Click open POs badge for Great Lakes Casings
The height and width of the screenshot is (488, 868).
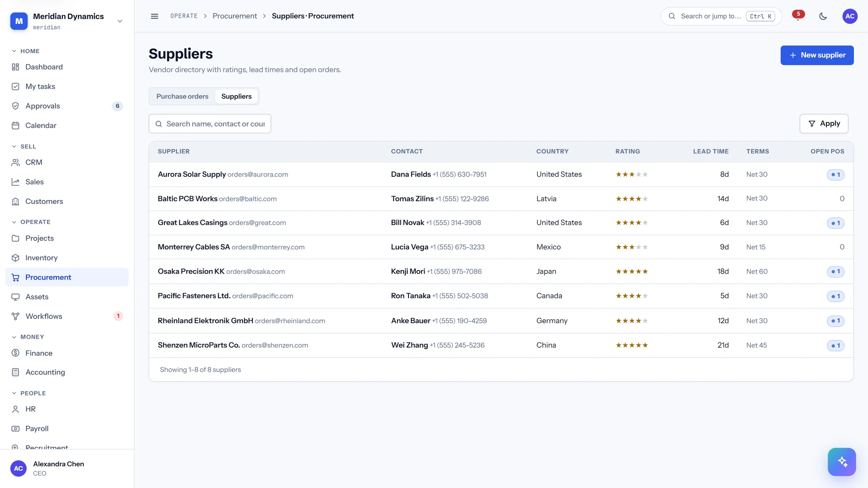point(835,223)
